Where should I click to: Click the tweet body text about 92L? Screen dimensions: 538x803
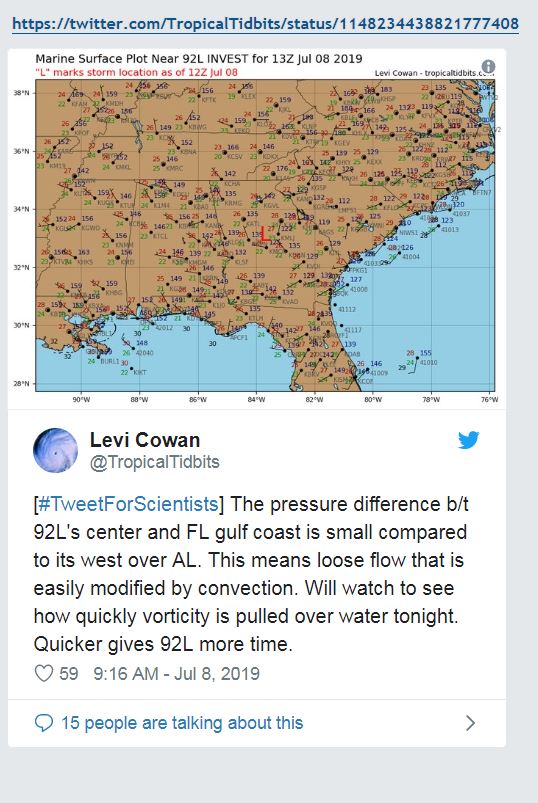[x=251, y=574]
